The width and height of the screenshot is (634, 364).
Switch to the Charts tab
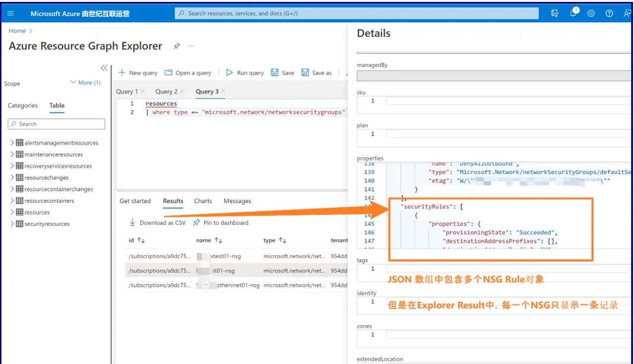(203, 201)
